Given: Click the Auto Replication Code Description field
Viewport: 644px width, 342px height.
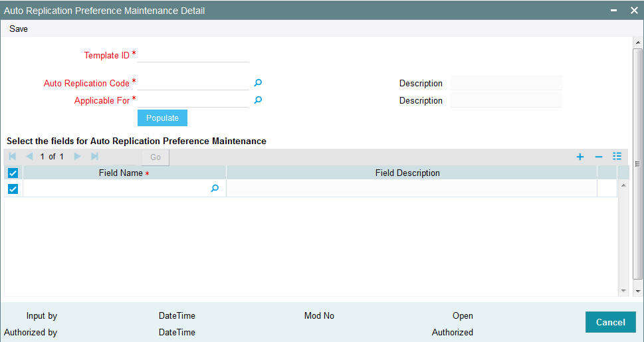Looking at the screenshot, I should point(506,84).
